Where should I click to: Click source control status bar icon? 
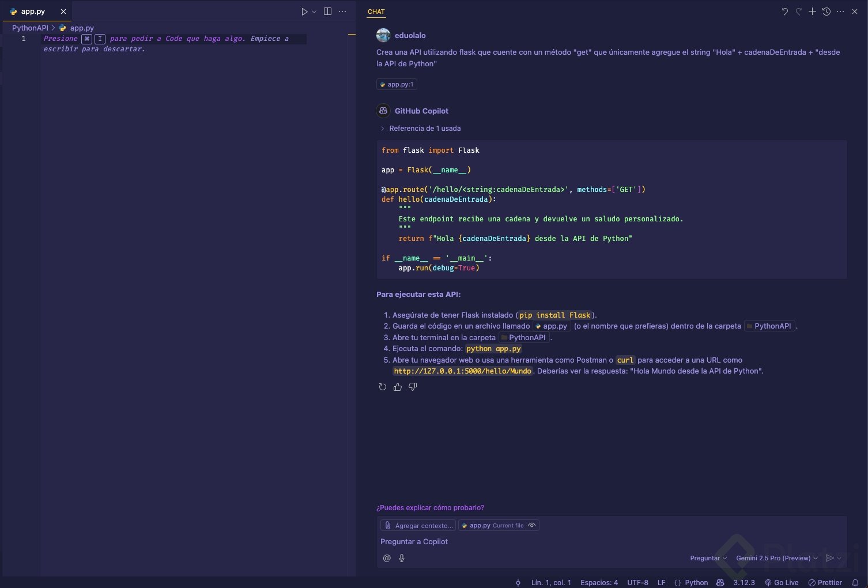click(518, 583)
